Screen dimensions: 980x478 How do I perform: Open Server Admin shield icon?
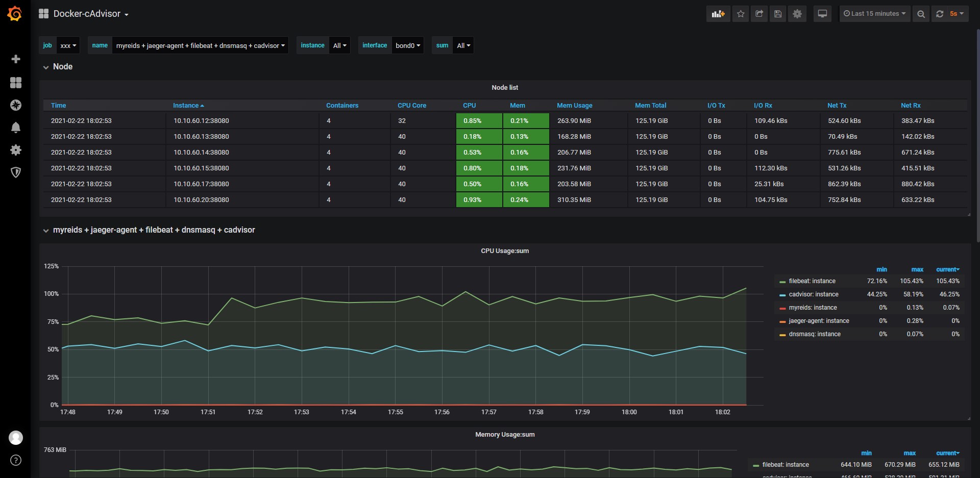16,172
